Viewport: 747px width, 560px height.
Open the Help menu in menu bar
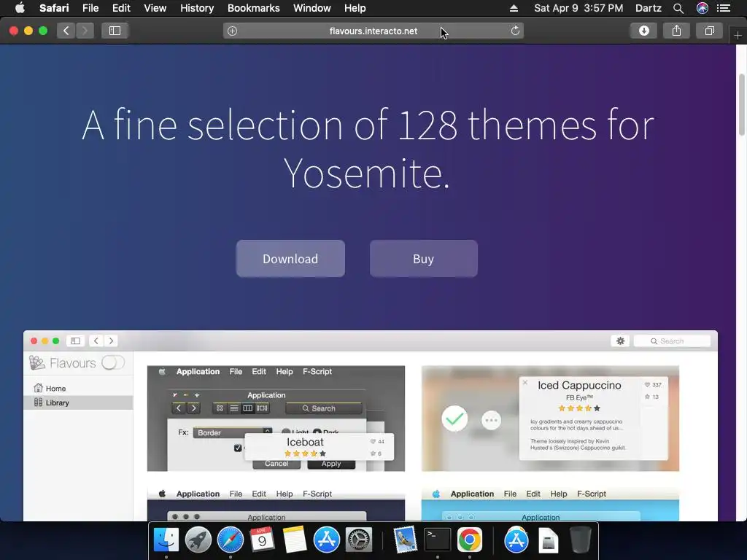tap(355, 8)
